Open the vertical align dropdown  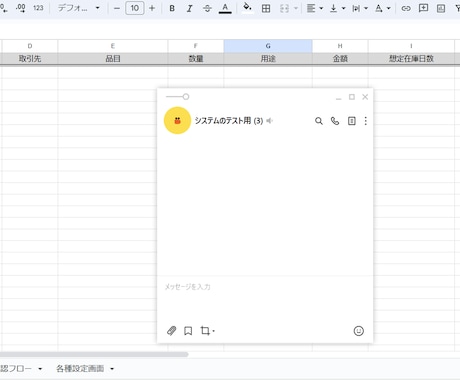337,8
